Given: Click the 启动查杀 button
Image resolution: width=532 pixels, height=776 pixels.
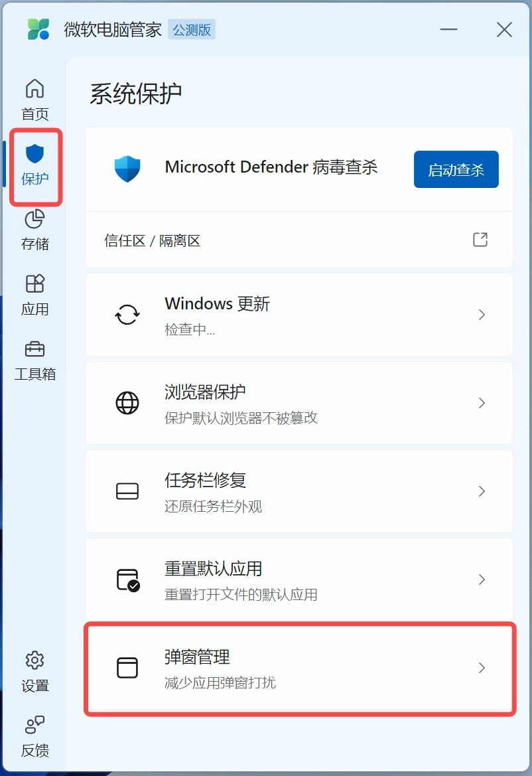Looking at the screenshot, I should 456,169.
